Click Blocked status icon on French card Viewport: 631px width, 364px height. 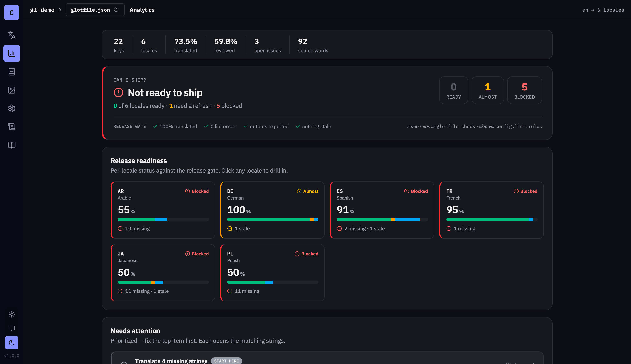[516, 191]
